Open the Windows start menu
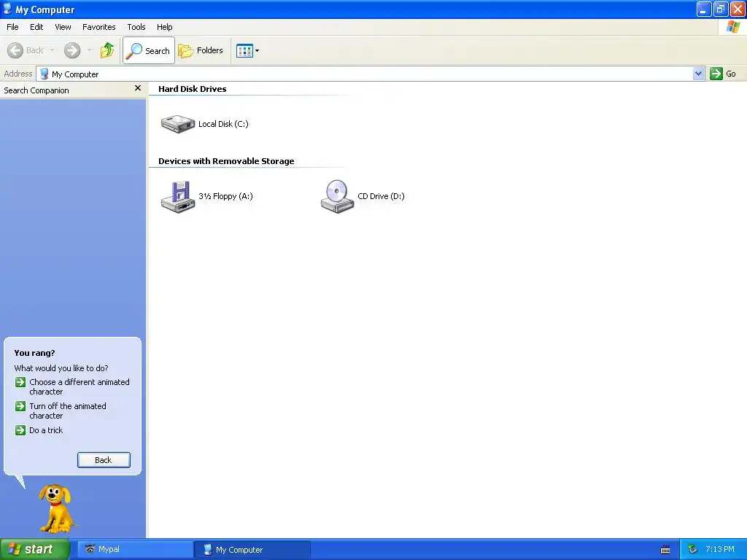Viewport: 747px width, 560px height. [x=35, y=549]
